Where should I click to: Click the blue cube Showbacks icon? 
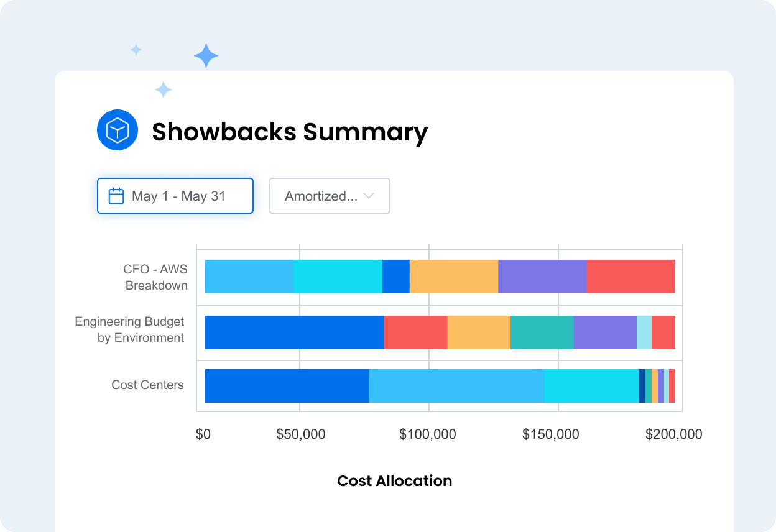click(x=118, y=130)
